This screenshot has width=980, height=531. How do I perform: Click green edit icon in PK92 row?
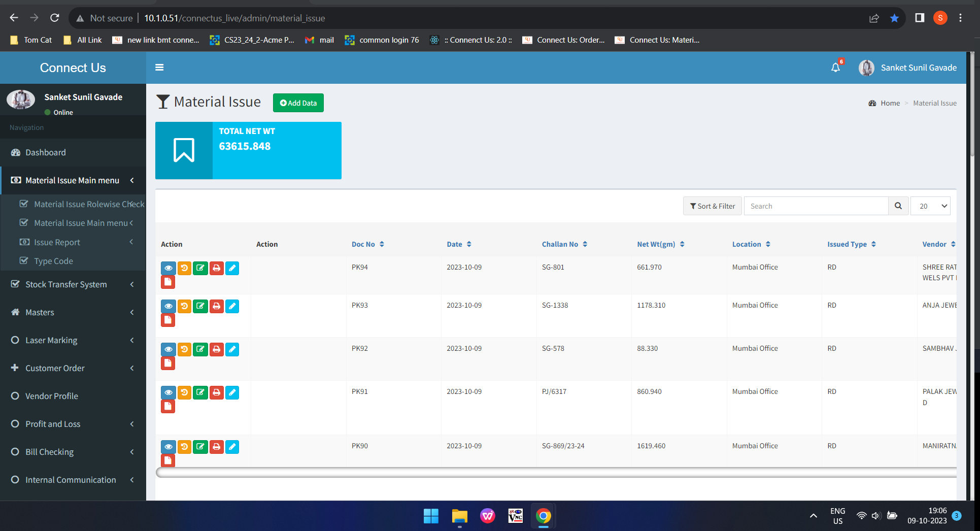click(x=200, y=349)
